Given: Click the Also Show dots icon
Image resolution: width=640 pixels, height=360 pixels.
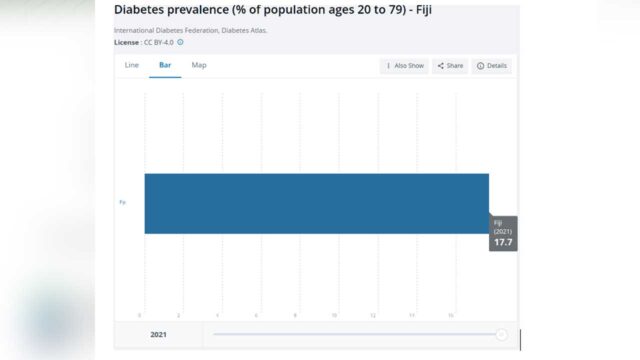Looking at the screenshot, I should tap(388, 66).
